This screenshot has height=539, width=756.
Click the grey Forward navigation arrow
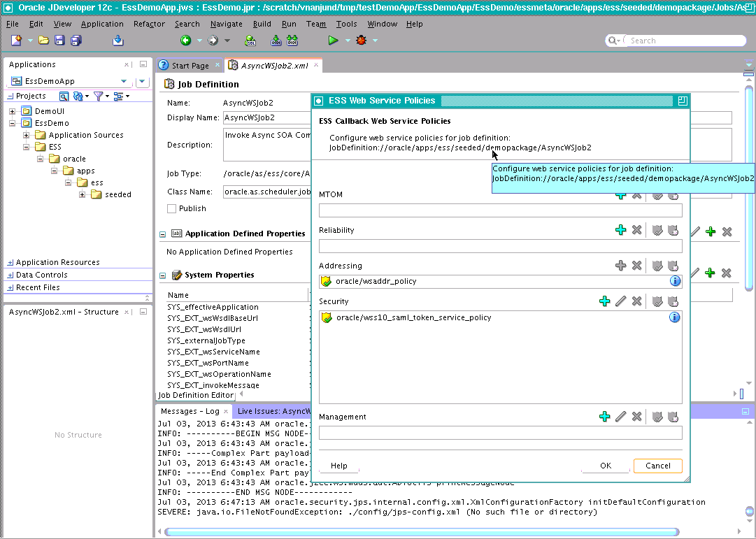213,41
